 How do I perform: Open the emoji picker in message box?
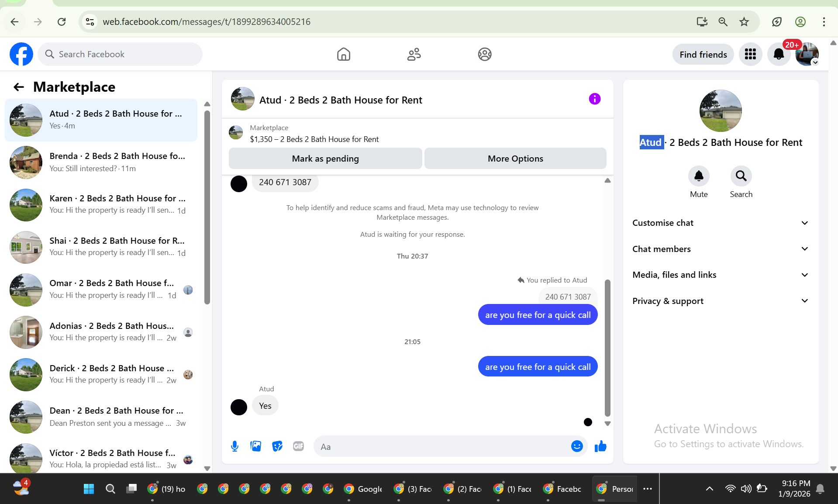pos(577,446)
